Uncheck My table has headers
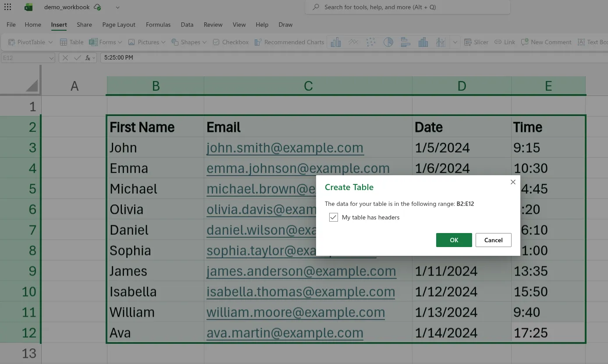Viewport: 608px width, 364px height. pyautogui.click(x=334, y=217)
